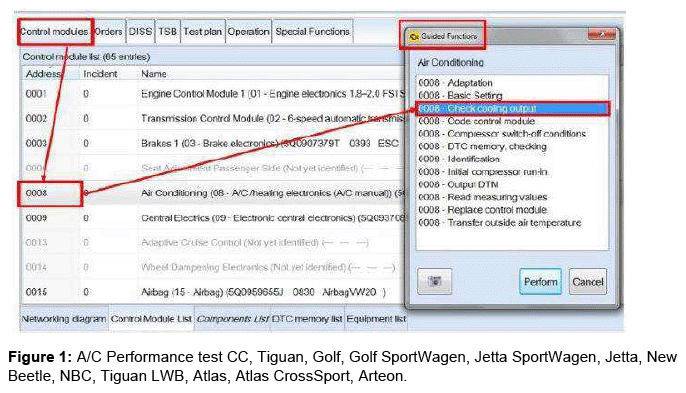Viewport: 686px width, 393px height.
Task: Select the Control Module List bottom tab
Action: [151, 319]
